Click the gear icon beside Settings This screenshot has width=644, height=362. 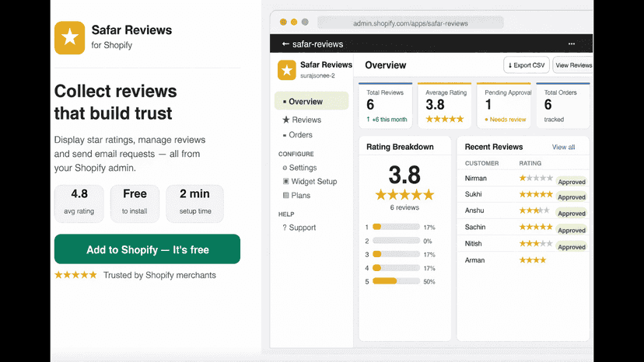pyautogui.click(x=285, y=168)
